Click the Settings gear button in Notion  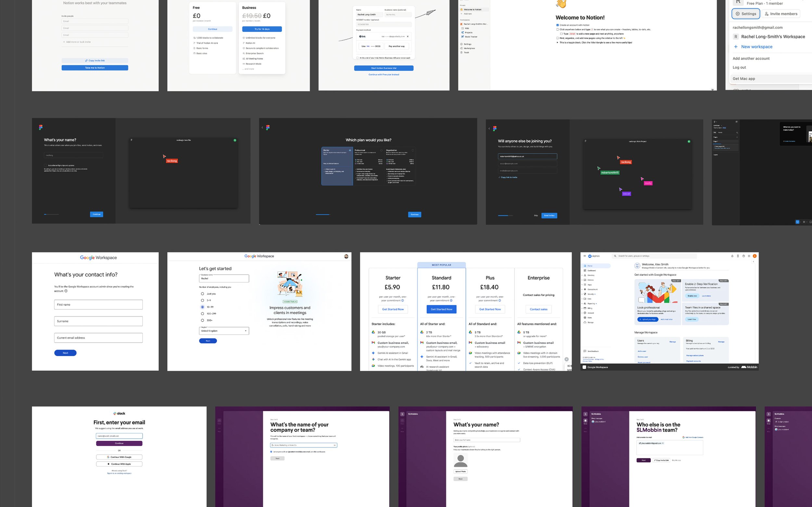(745, 14)
